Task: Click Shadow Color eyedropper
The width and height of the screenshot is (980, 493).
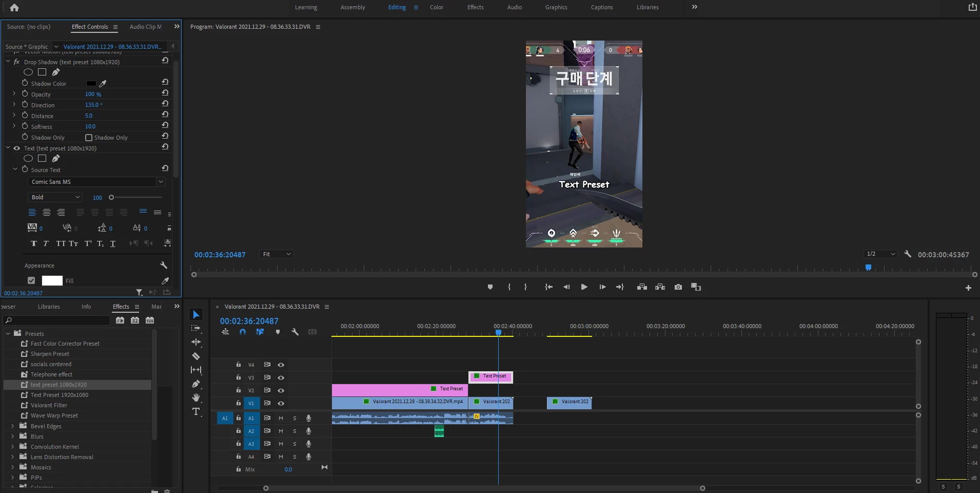Action: 103,83
